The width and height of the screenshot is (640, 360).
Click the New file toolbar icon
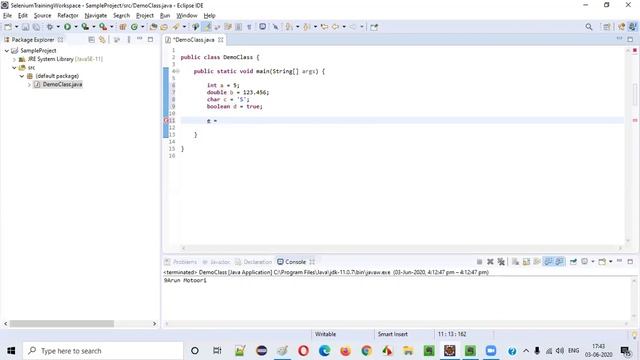[8, 27]
